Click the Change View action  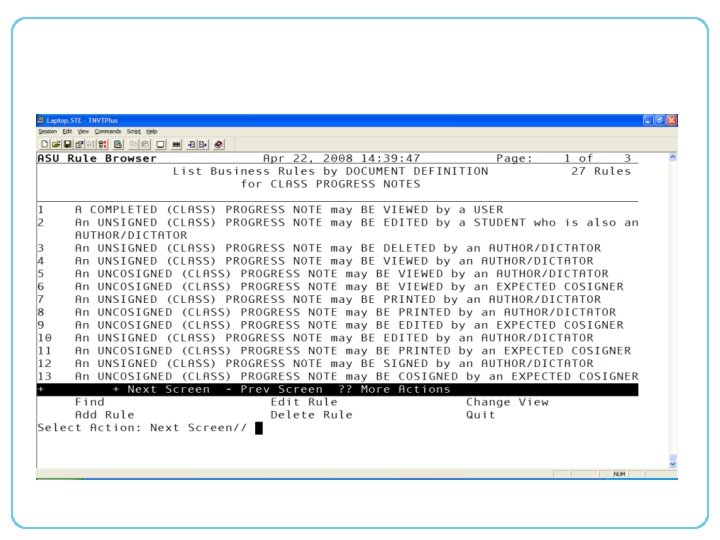[x=507, y=402]
